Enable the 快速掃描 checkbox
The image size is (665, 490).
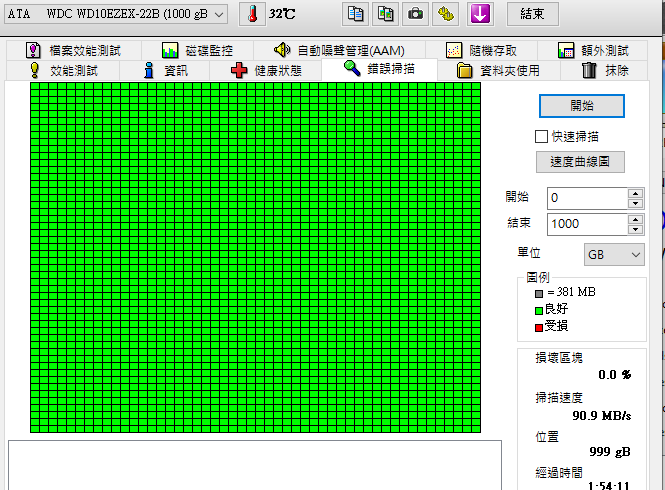(541, 137)
